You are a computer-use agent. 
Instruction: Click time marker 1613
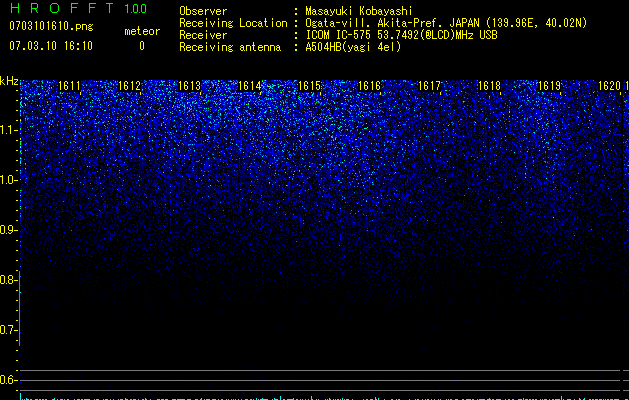pos(189,86)
